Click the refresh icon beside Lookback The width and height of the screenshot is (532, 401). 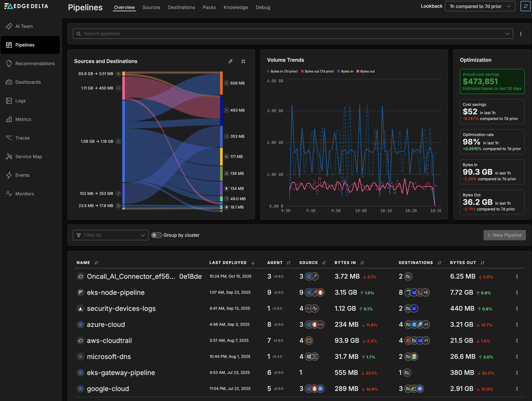(525, 6)
